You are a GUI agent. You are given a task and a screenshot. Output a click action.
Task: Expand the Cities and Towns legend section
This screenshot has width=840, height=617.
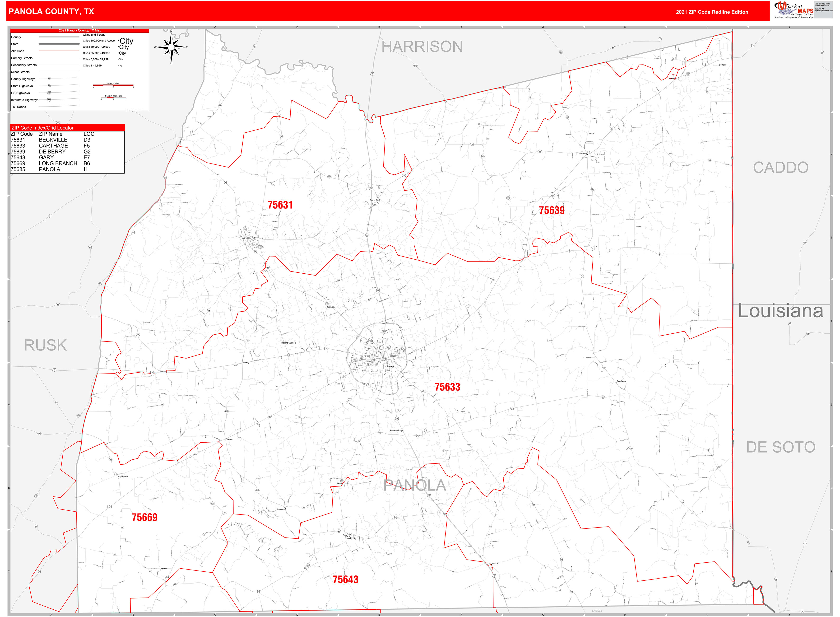(94, 35)
